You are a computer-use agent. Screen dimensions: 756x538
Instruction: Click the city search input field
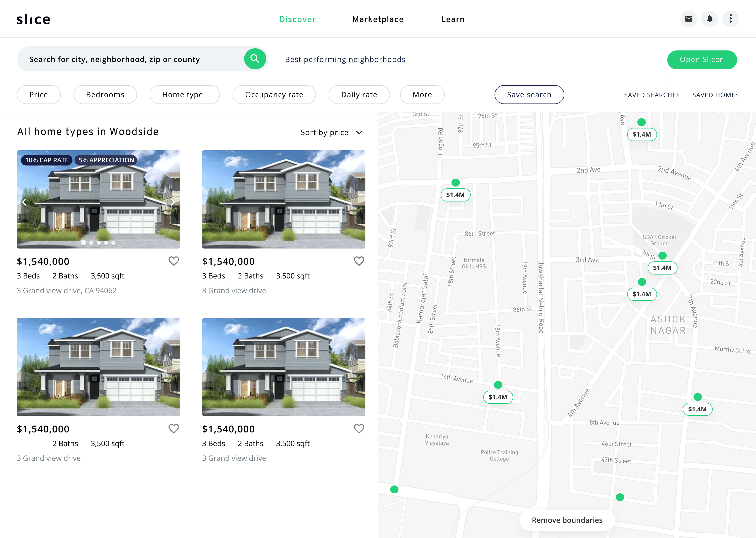pos(132,59)
